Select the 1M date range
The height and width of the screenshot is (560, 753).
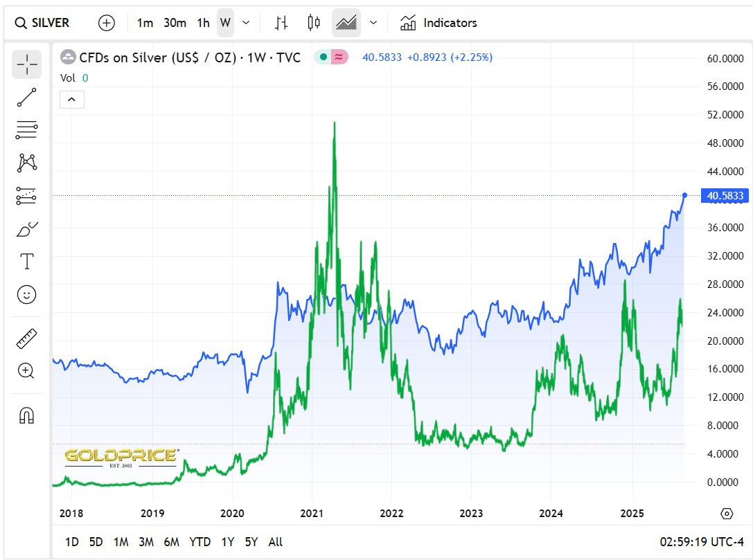coord(121,542)
